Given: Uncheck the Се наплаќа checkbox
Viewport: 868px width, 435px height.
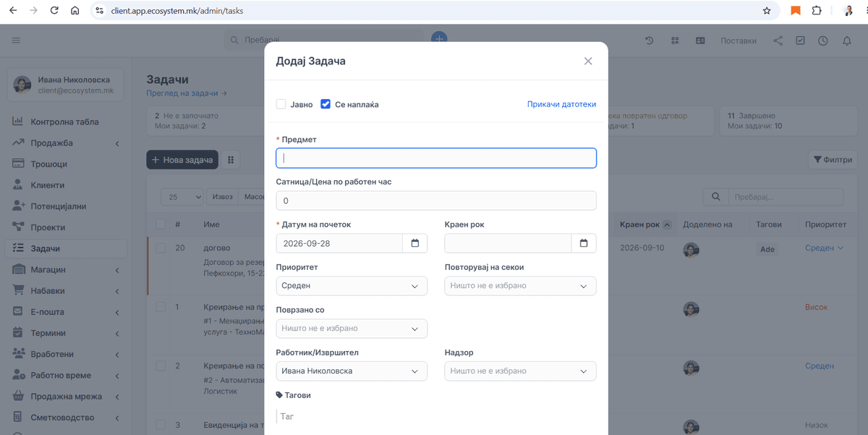Looking at the screenshot, I should click(325, 104).
